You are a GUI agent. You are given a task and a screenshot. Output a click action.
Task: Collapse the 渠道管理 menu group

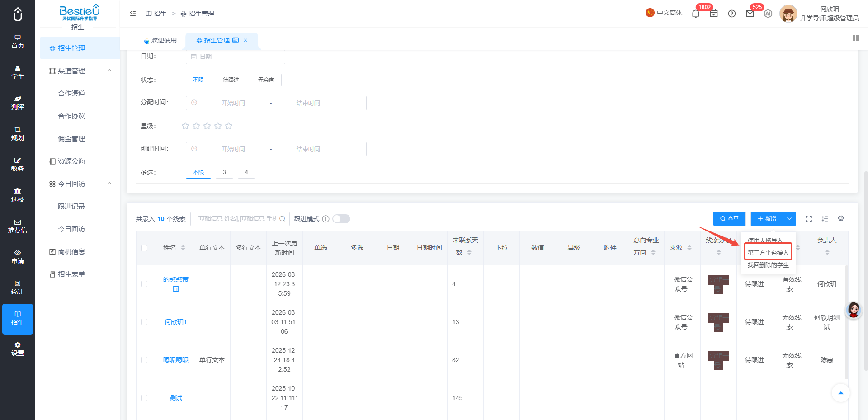point(109,71)
